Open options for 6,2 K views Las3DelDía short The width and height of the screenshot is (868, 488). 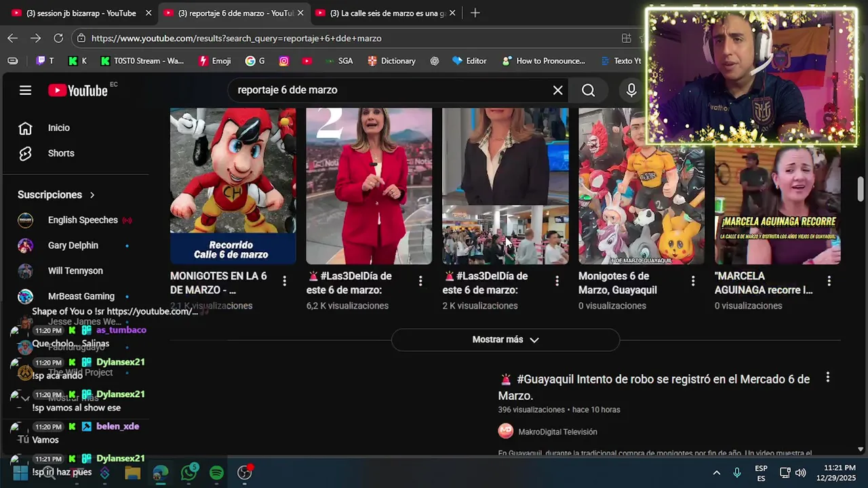(x=420, y=281)
